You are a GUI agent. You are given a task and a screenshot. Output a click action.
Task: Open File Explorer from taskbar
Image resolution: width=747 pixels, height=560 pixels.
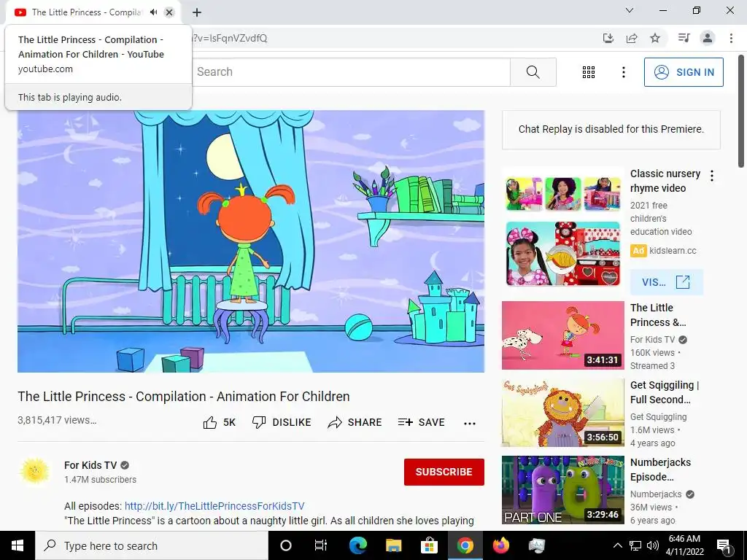click(x=393, y=545)
